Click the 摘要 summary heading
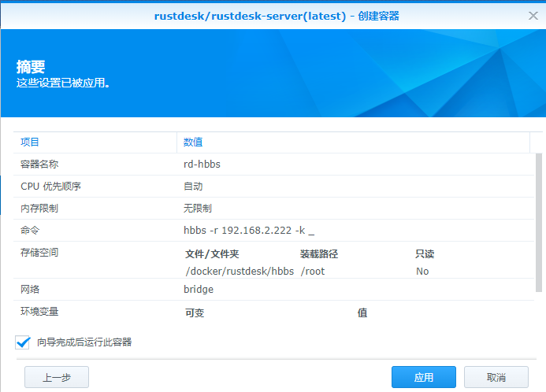The image size is (546, 392). (x=31, y=67)
